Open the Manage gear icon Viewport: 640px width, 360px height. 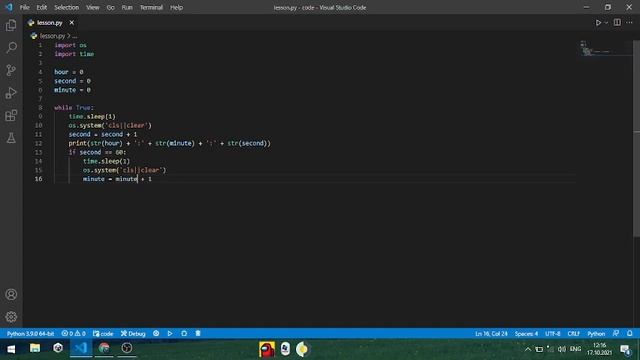coord(11,317)
